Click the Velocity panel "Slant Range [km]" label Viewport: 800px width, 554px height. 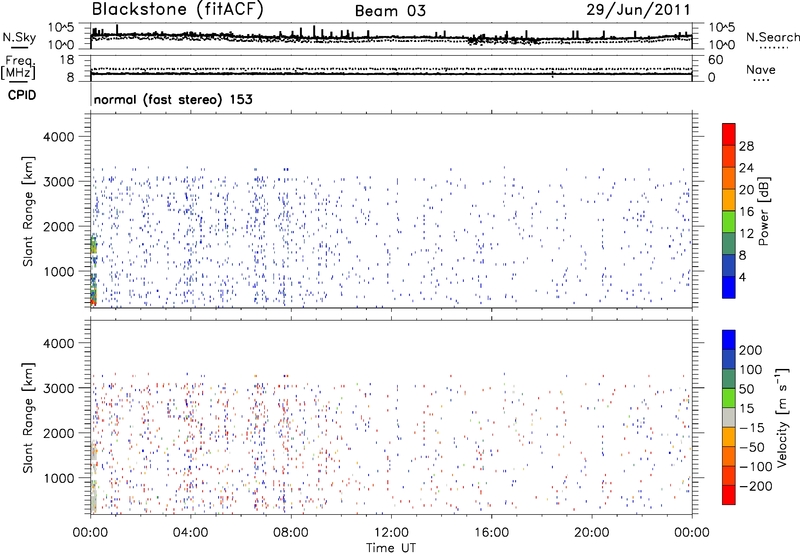pyautogui.click(x=28, y=417)
